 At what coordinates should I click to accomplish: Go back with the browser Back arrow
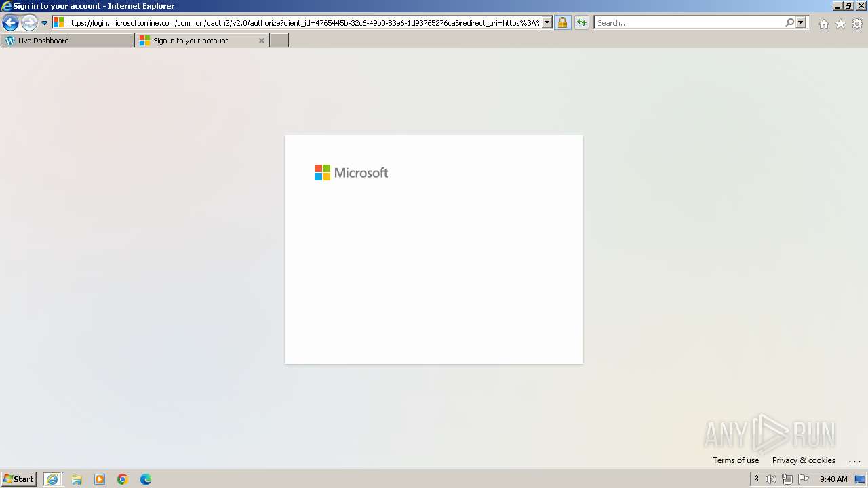coord(10,23)
